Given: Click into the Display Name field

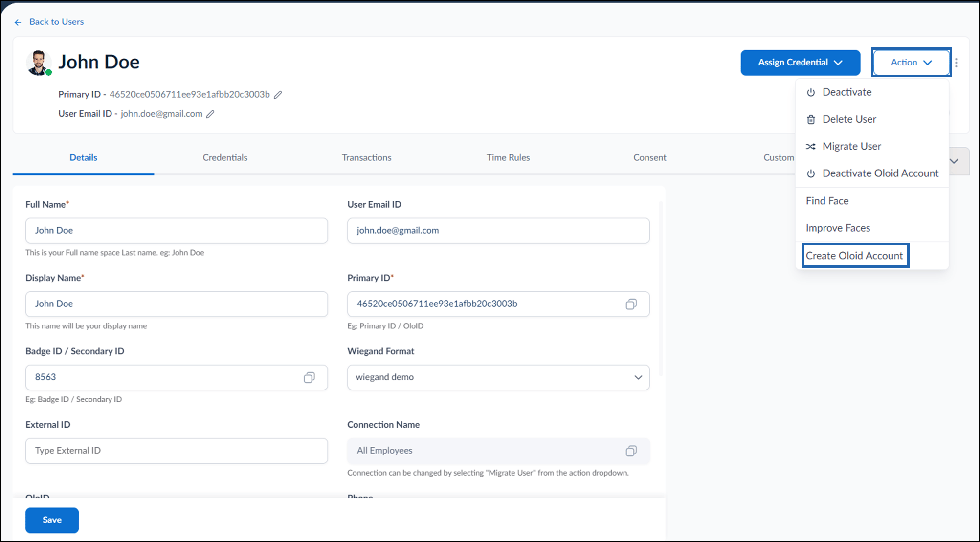Looking at the screenshot, I should click(x=177, y=304).
